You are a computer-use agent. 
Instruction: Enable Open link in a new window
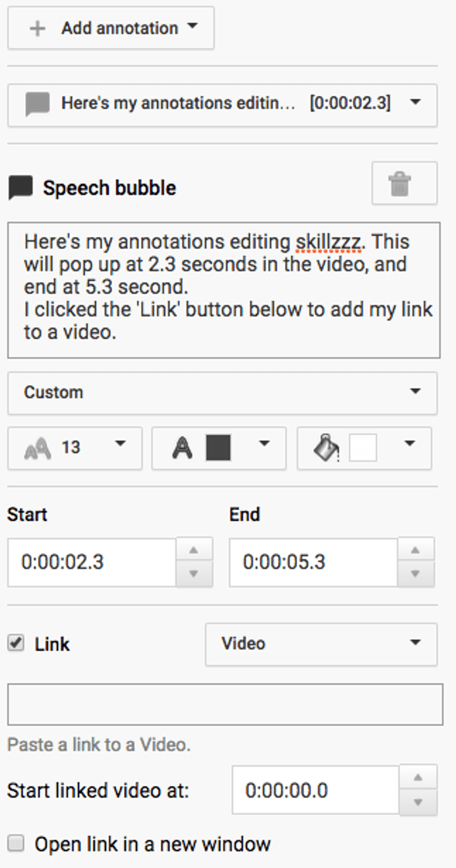point(15,843)
